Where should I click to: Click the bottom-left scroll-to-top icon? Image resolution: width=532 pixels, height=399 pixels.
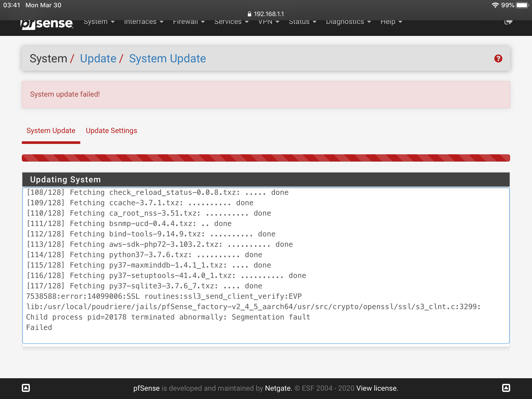pyautogui.click(x=26, y=388)
